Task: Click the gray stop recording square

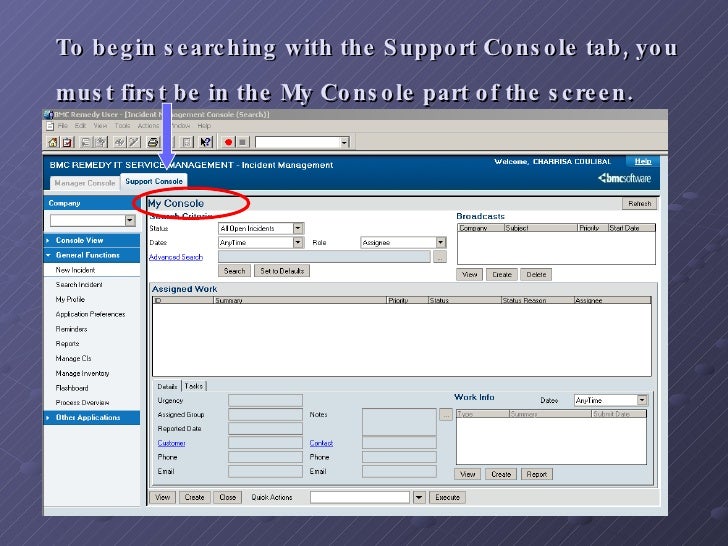Action: tap(242, 142)
